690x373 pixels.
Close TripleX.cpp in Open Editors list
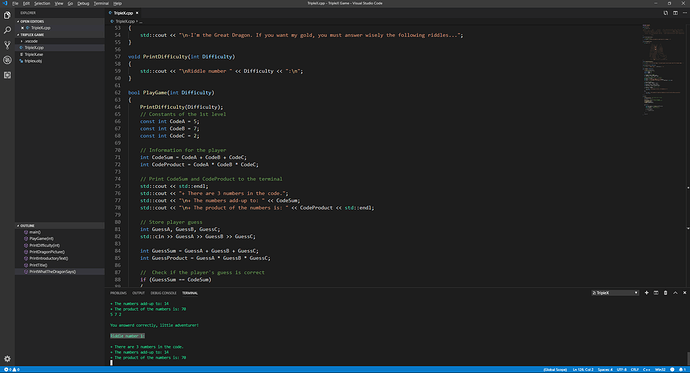[22, 28]
